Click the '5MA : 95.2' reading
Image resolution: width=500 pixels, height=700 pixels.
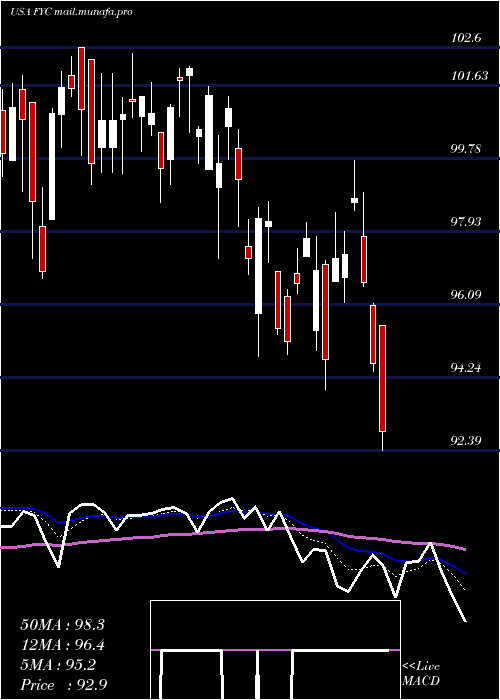(x=58, y=665)
